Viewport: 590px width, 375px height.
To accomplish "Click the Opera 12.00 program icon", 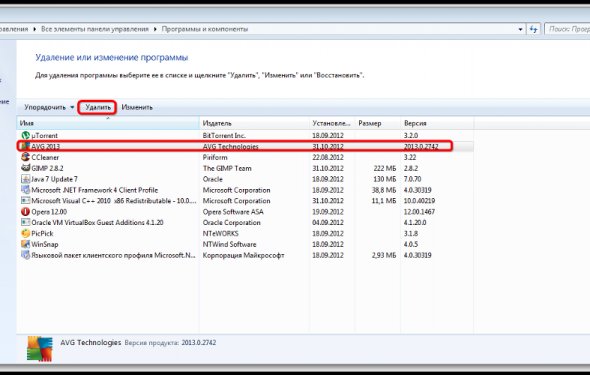I will point(25,212).
